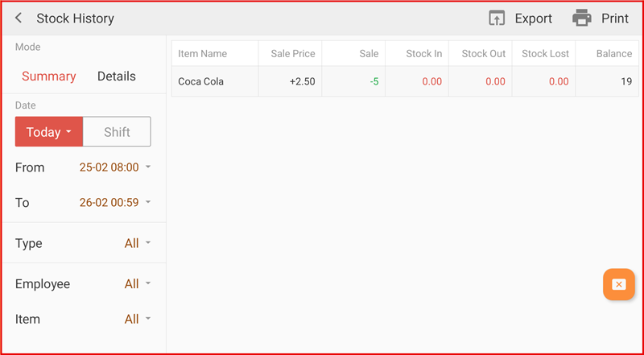644x355 pixels.
Task: Click the Export label
Action: [533, 19]
